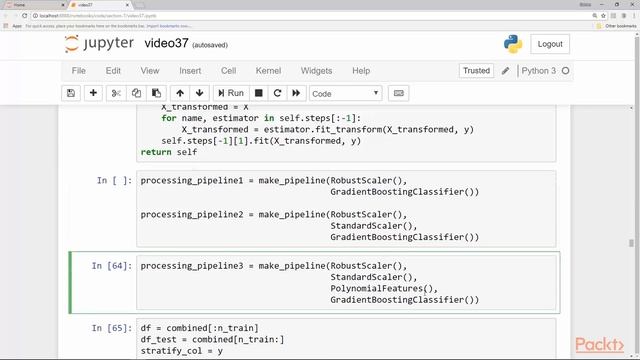
Task: Click the empty In [ ] cell prompt
Action: pos(114,180)
